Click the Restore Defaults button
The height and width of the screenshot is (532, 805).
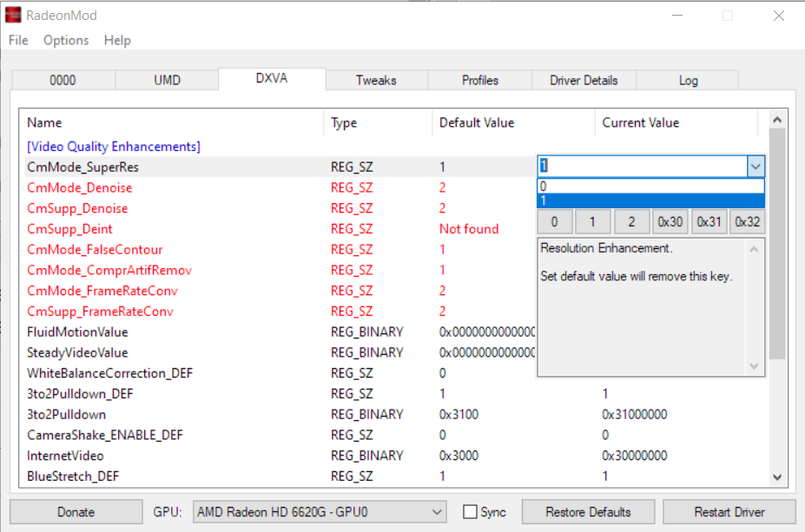point(589,512)
